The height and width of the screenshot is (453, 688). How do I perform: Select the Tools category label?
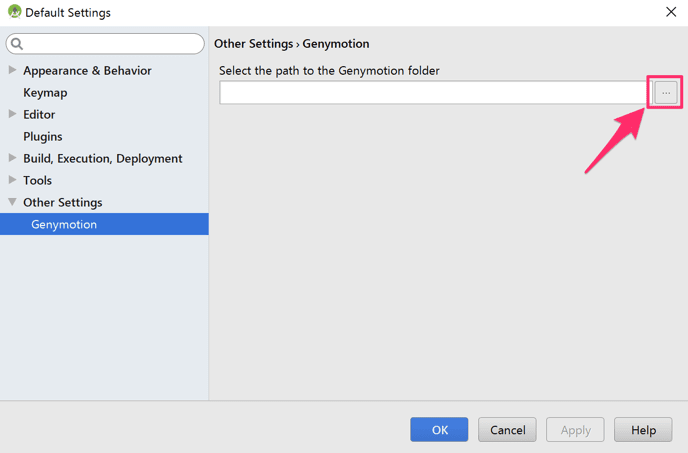coord(37,180)
